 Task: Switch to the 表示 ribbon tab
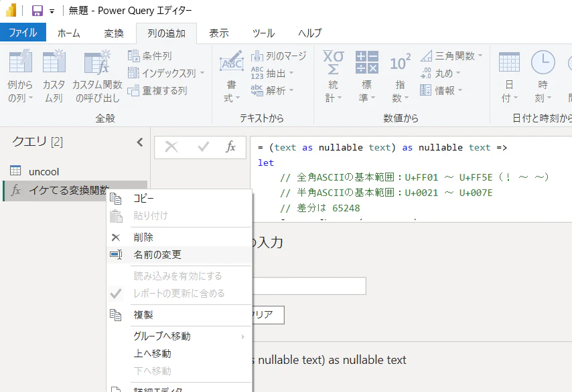click(x=219, y=33)
